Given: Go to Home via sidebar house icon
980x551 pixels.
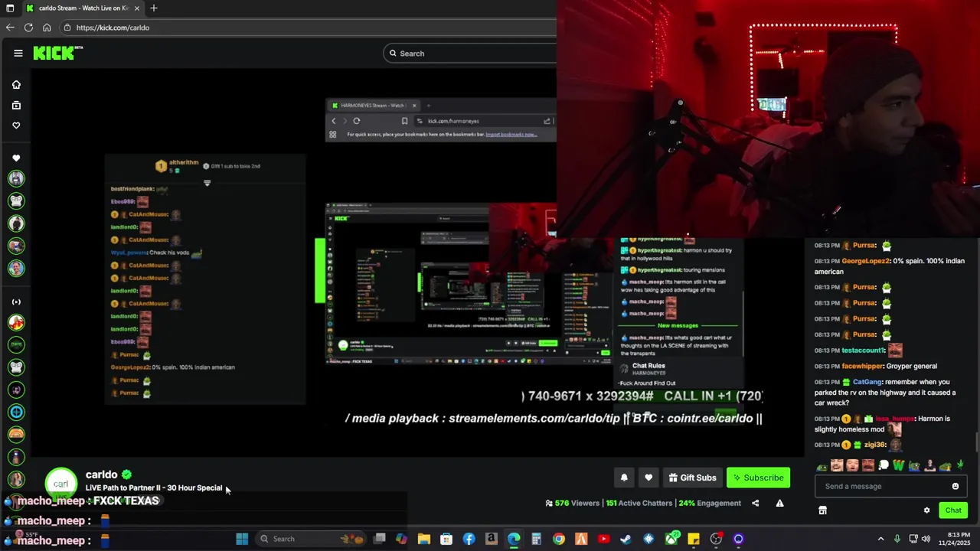Looking at the screenshot, I should (x=16, y=85).
